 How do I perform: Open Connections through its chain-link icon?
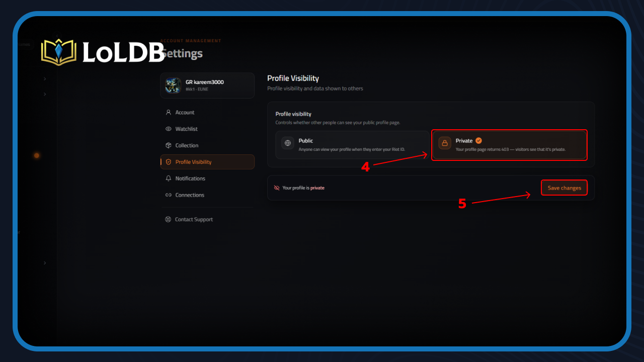pyautogui.click(x=169, y=195)
